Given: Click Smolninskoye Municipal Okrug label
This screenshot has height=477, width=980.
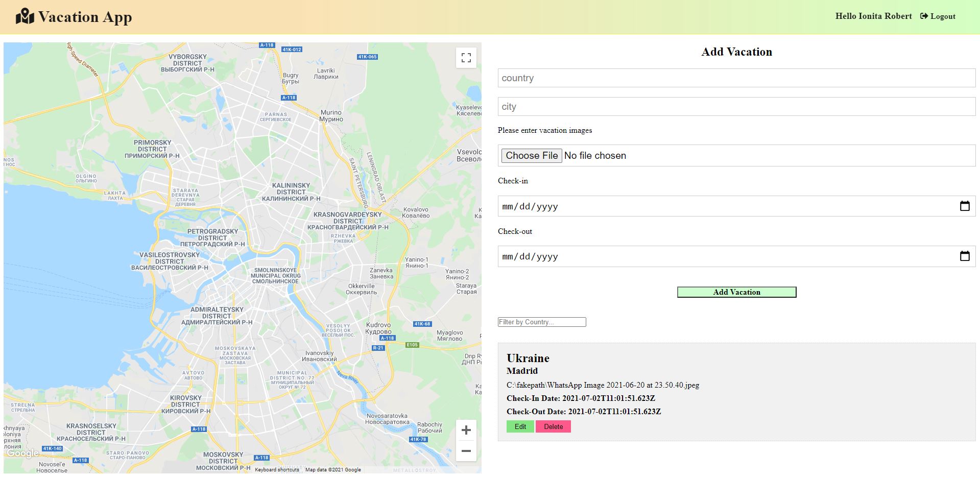Looking at the screenshot, I should point(276,276).
